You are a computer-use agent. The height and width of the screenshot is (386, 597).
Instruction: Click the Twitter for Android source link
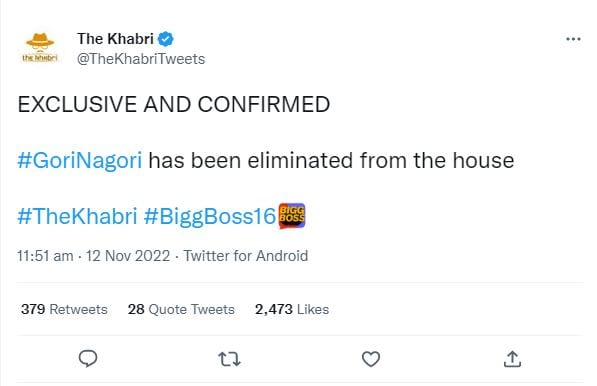pyautogui.click(x=246, y=256)
